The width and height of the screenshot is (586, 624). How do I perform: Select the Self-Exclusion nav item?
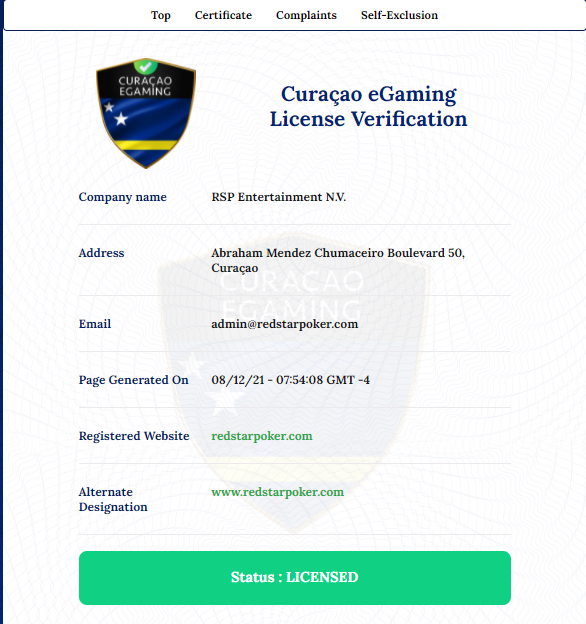pyautogui.click(x=399, y=15)
